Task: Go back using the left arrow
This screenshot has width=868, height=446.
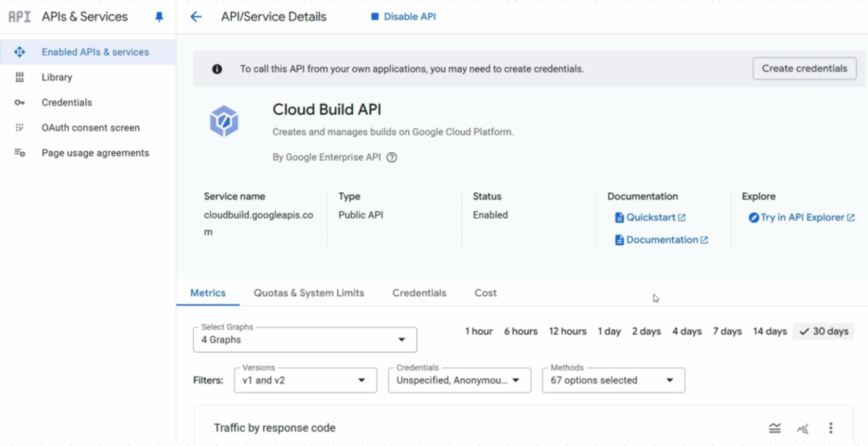Action: 196,17
